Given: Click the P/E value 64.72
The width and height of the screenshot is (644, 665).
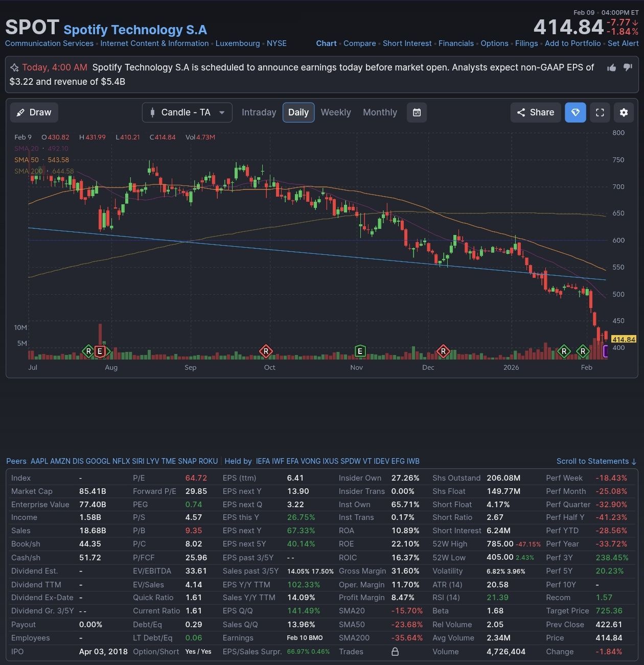Looking at the screenshot, I should [x=196, y=478].
